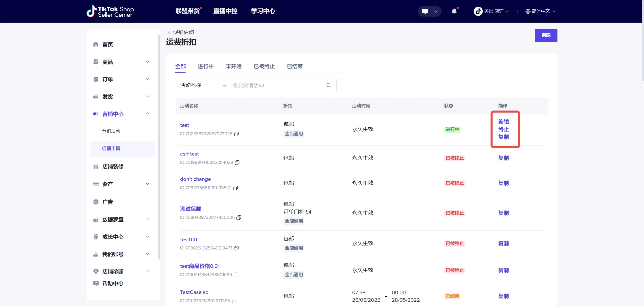Copy the 测试包邮 campaign ID
Image resolution: width=644 pixels, height=306 pixels.
pyautogui.click(x=239, y=218)
